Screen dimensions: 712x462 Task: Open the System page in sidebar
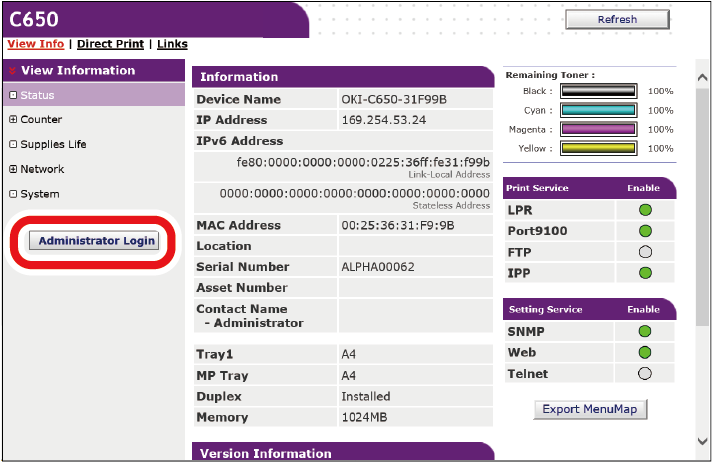tap(39, 194)
